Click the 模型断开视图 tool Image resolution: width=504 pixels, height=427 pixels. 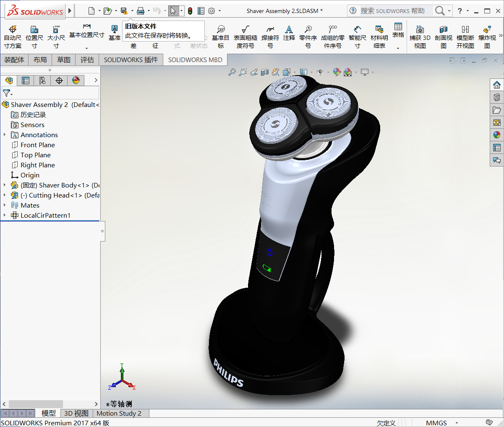(465, 37)
